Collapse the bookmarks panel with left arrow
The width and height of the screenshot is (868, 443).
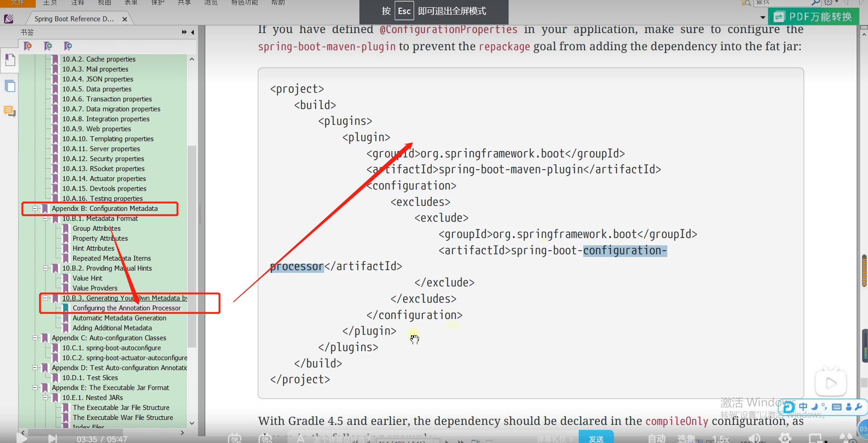(x=193, y=32)
